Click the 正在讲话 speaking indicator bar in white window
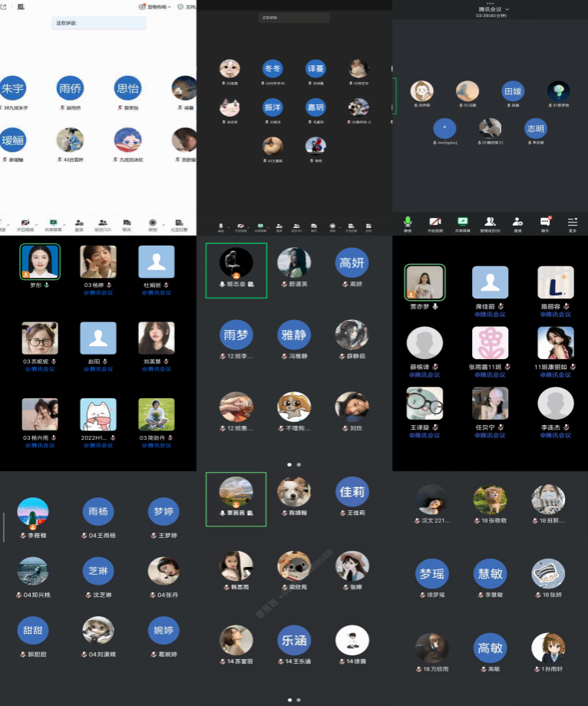Viewport: 588px width, 706px height. click(x=98, y=23)
